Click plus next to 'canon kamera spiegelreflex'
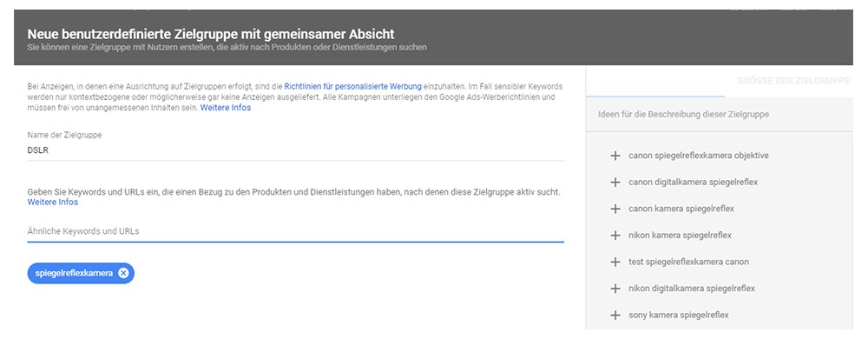 [x=615, y=209]
